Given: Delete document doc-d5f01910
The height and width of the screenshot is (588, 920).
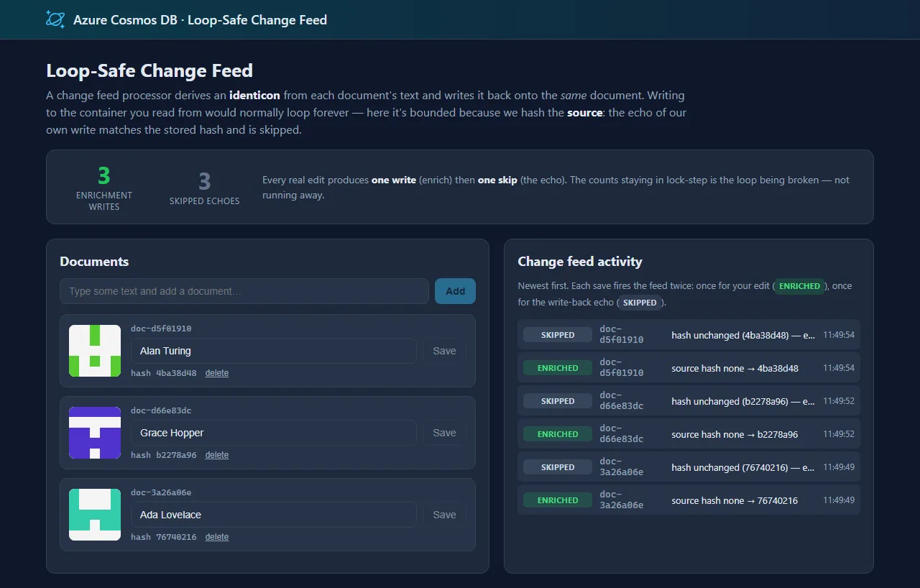Looking at the screenshot, I should (217, 373).
